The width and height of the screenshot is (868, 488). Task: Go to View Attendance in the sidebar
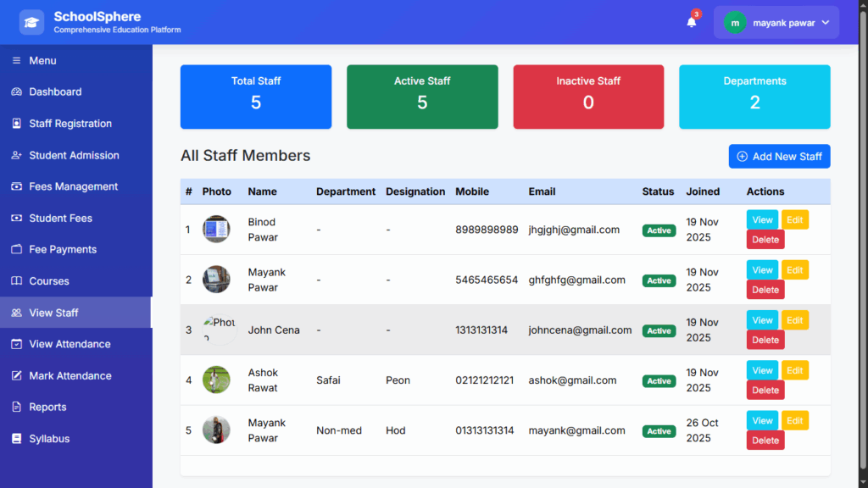[70, 344]
